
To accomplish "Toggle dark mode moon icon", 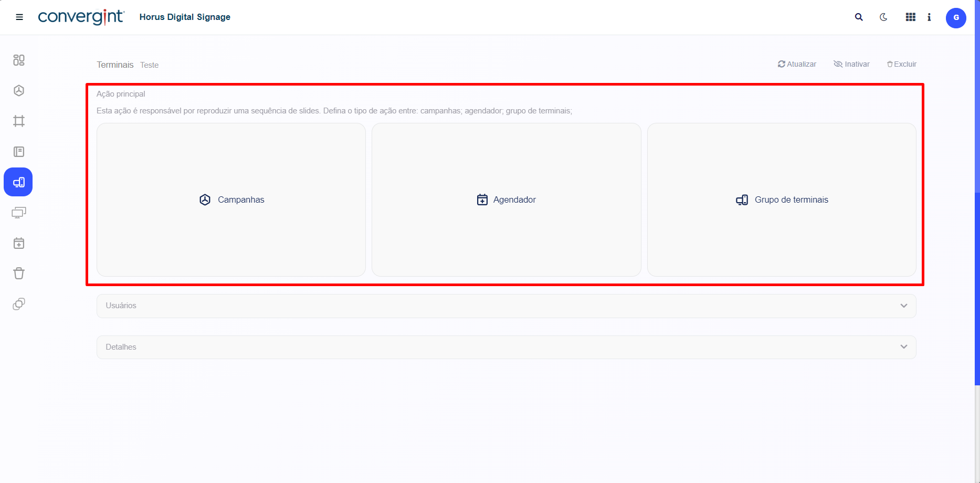I will [x=883, y=17].
